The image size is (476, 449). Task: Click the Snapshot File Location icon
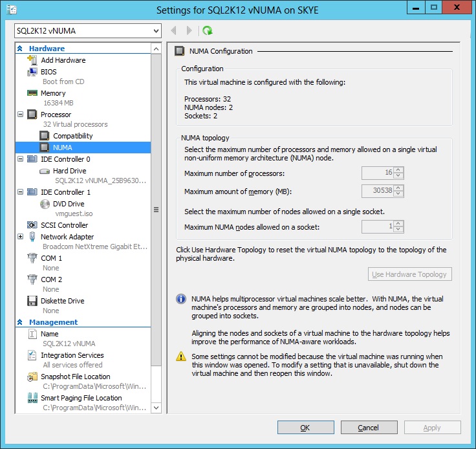click(x=32, y=377)
